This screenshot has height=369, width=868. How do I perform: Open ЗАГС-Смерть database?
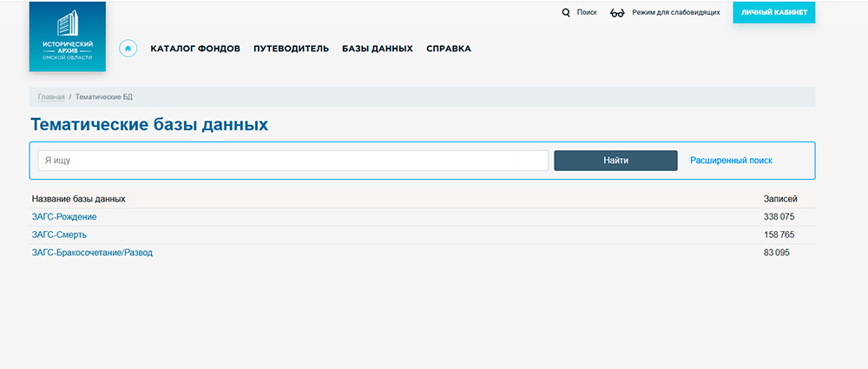[59, 234]
